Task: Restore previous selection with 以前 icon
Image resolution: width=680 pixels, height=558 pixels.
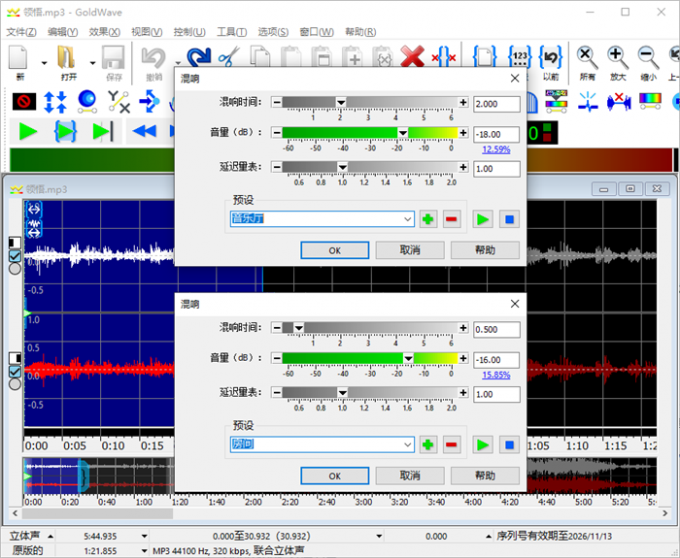Action: pyautogui.click(x=551, y=63)
